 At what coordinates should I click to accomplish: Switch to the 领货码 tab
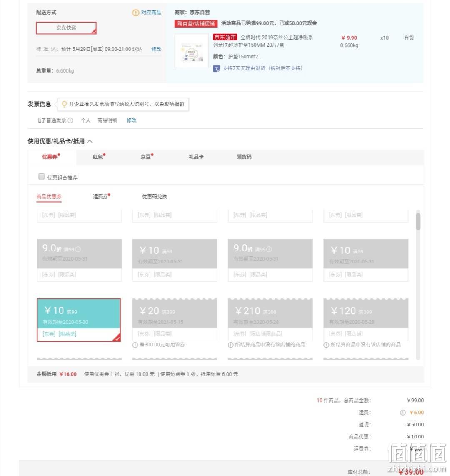click(x=244, y=157)
